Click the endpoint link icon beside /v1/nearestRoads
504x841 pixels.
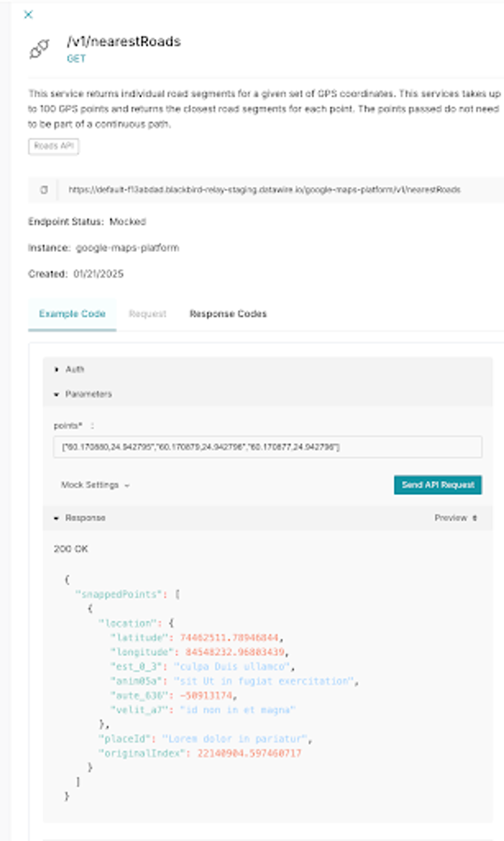pos(39,49)
